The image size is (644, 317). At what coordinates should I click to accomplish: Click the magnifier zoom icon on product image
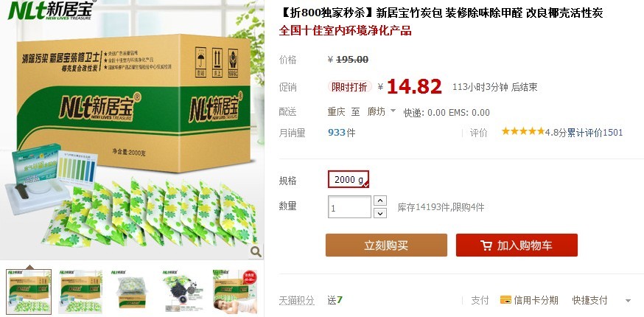(x=256, y=251)
